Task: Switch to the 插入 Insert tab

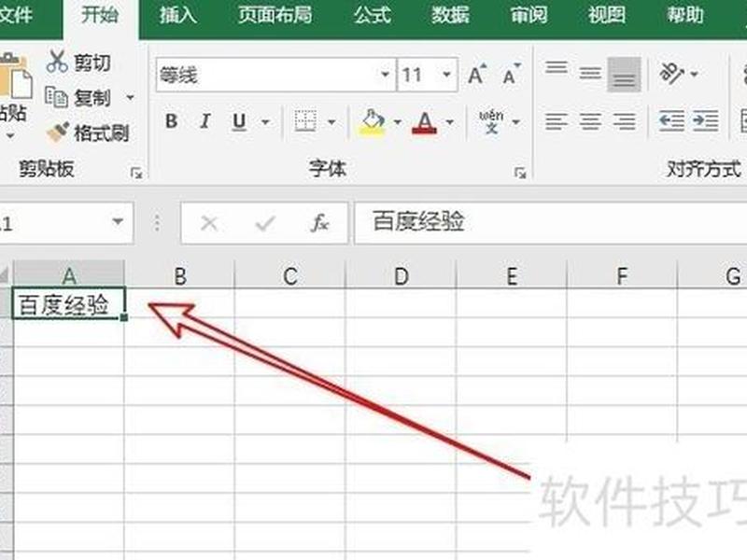Action: pyautogui.click(x=177, y=15)
